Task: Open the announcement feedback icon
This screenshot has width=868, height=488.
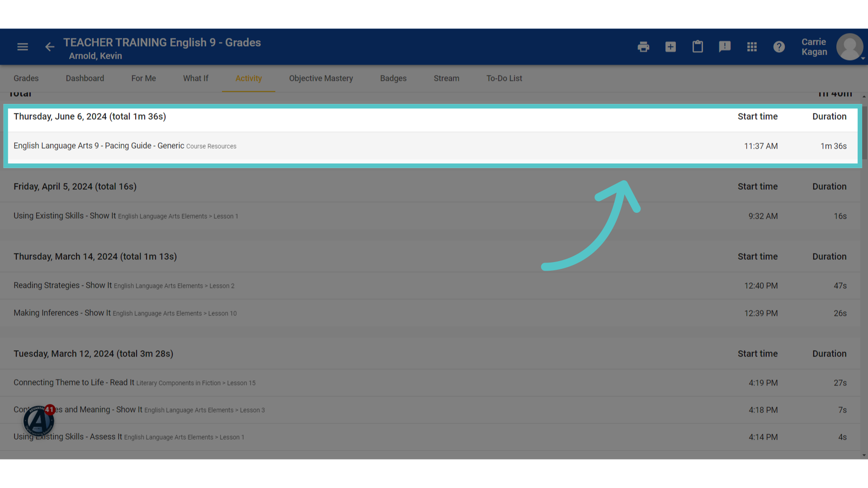Action: coord(725,47)
